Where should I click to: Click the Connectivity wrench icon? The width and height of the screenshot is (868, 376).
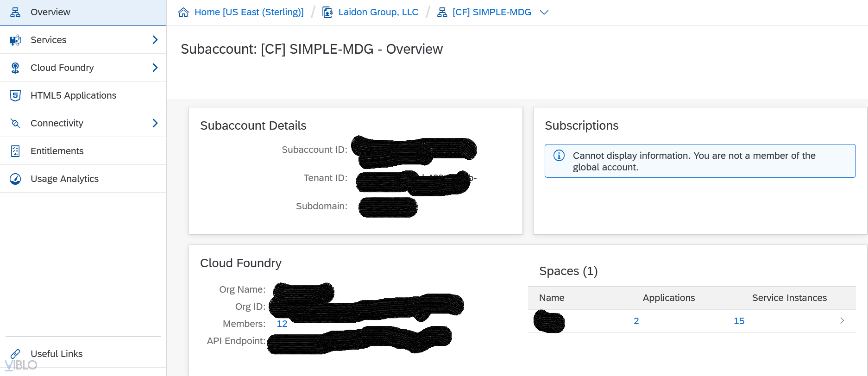15,123
